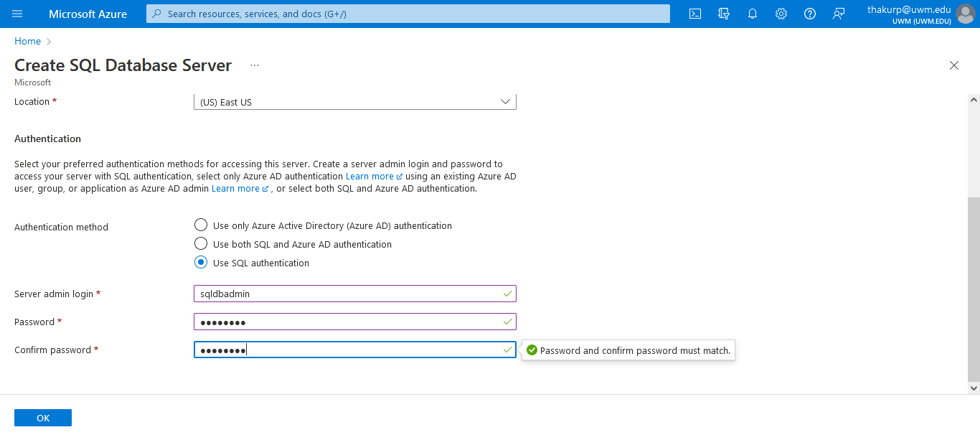This screenshot has width=980, height=440.
Task: Click Microsoft Azure in the top bar
Action: pyautogui.click(x=88, y=13)
